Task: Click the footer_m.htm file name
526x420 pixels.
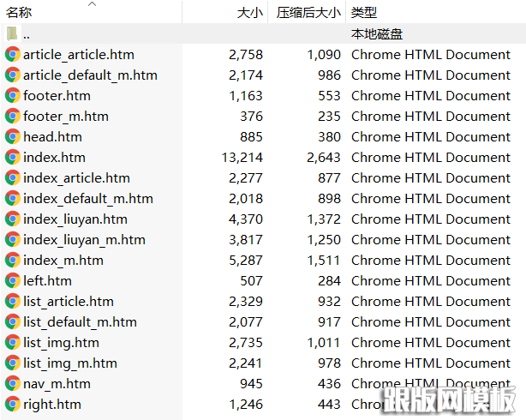Action: pyautogui.click(x=66, y=117)
